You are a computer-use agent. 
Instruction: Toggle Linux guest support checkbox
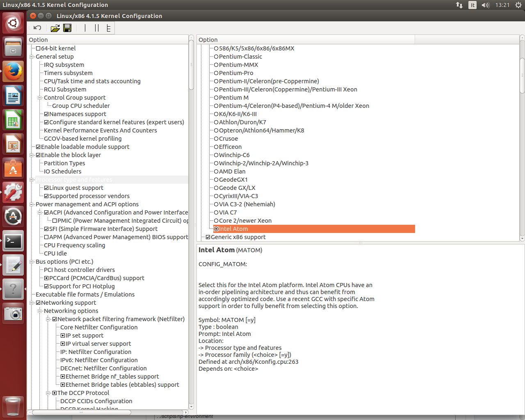click(x=46, y=188)
